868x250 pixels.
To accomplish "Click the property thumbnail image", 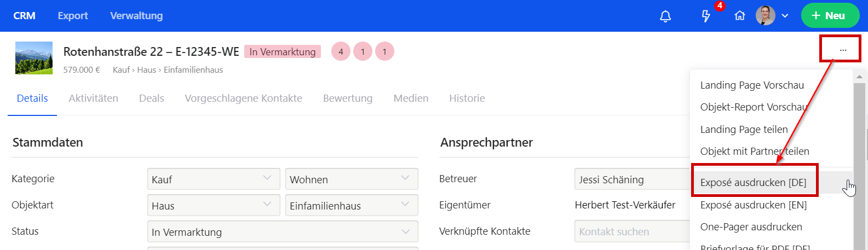I will (x=34, y=58).
